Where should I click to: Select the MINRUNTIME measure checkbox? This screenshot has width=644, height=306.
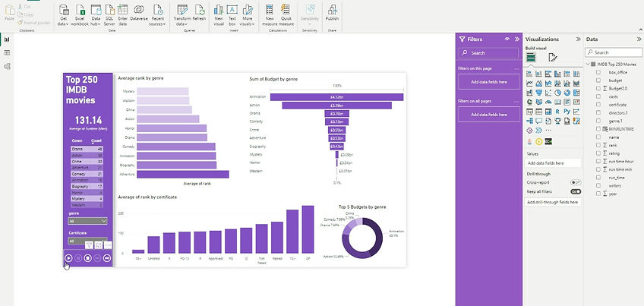point(598,129)
